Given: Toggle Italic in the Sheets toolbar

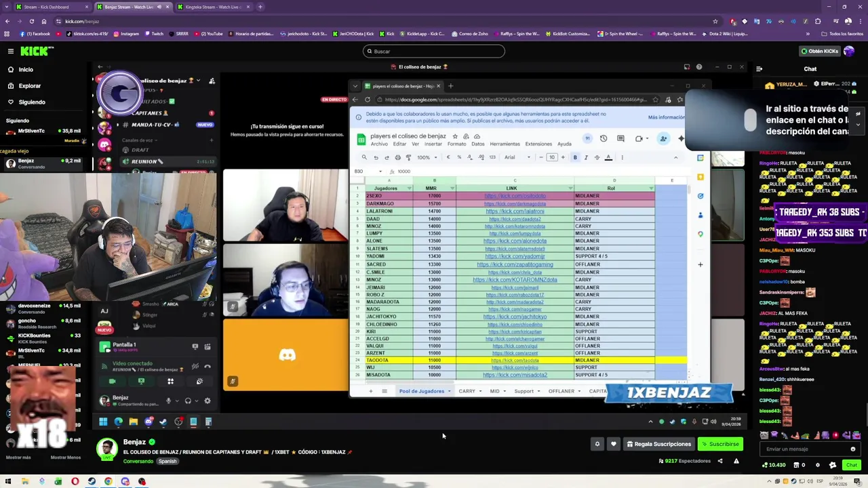Looking at the screenshot, I should 586,157.
